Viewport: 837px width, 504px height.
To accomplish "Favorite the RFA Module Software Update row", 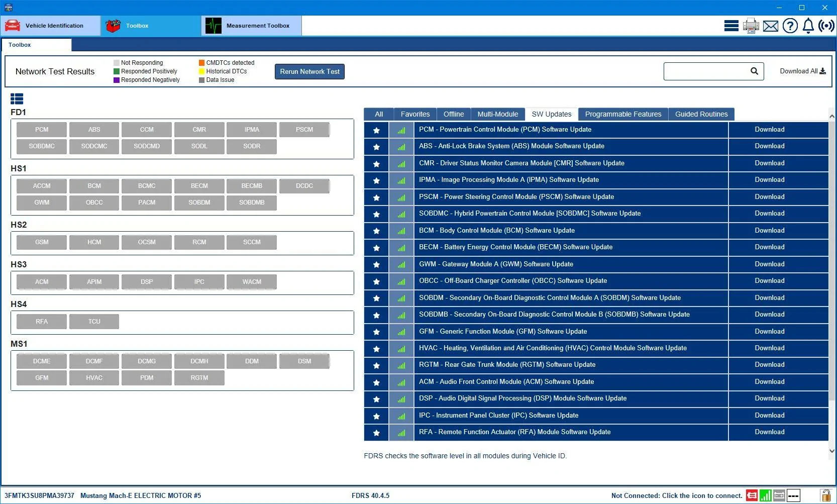I will pyautogui.click(x=376, y=433).
